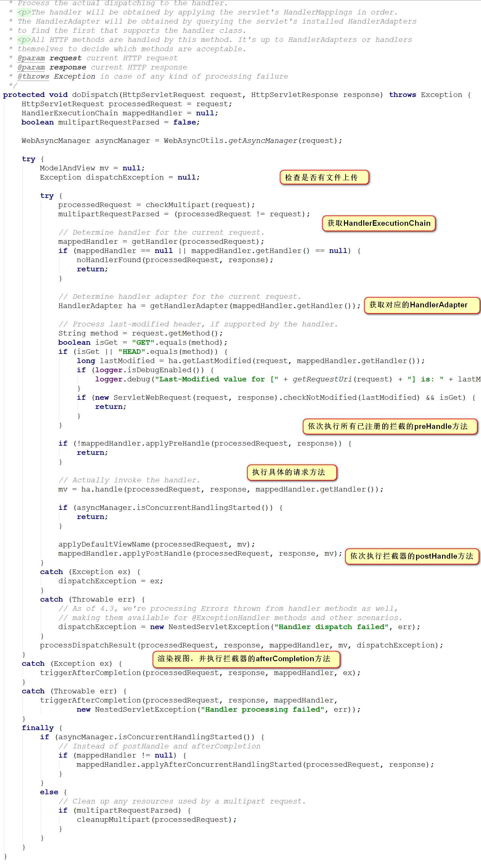Viewport: 481px width, 868px height.
Task: Click the applyAfterConcurrentHandlingStarted call
Action: coord(221,764)
